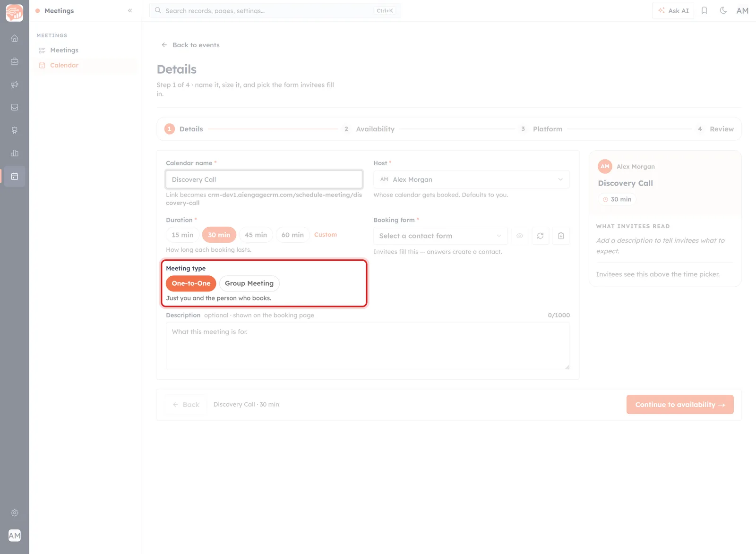Open Calendar in the side menu
Screen dimensions: 756x554
tap(86, 65)
